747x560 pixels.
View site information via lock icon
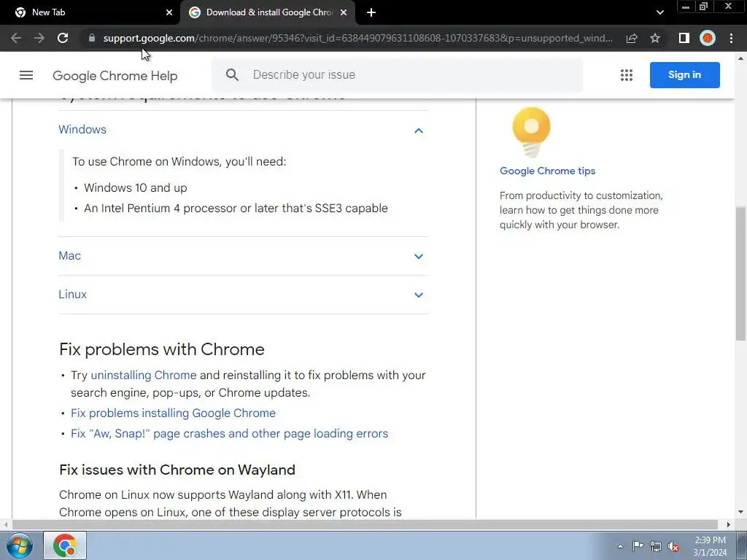tap(92, 38)
